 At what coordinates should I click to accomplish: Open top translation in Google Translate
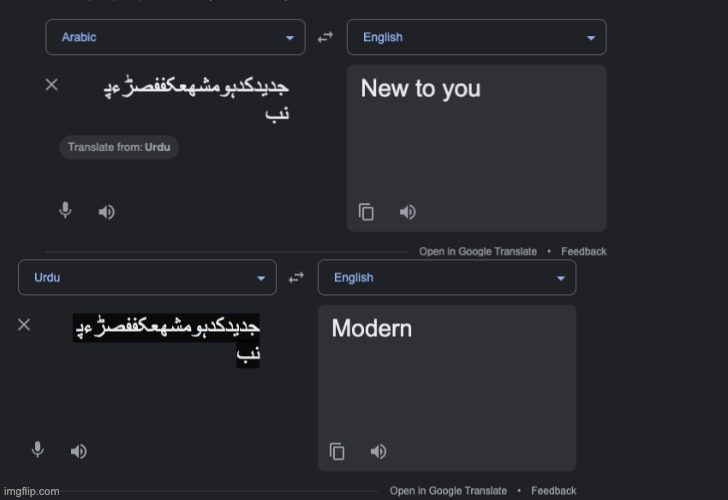[x=478, y=252]
